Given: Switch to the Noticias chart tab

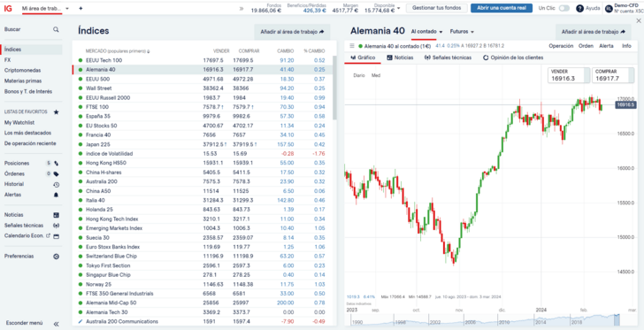Looking at the screenshot, I should click(x=400, y=58).
